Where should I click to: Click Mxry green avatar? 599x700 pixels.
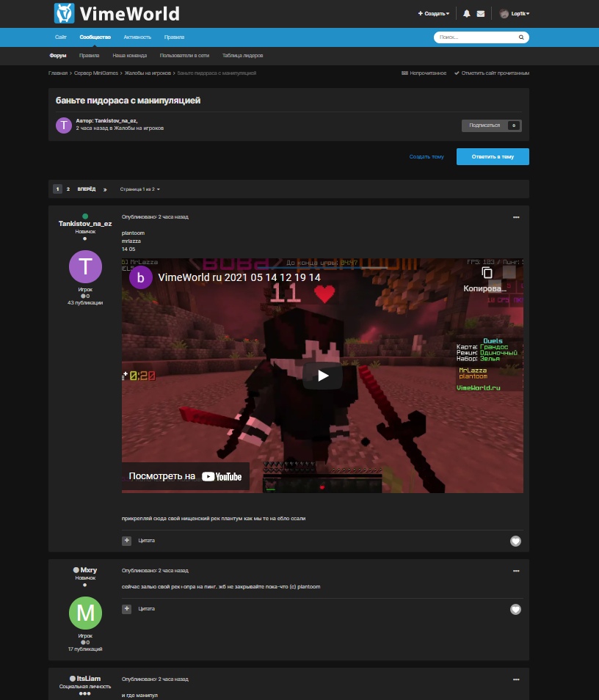tap(85, 613)
